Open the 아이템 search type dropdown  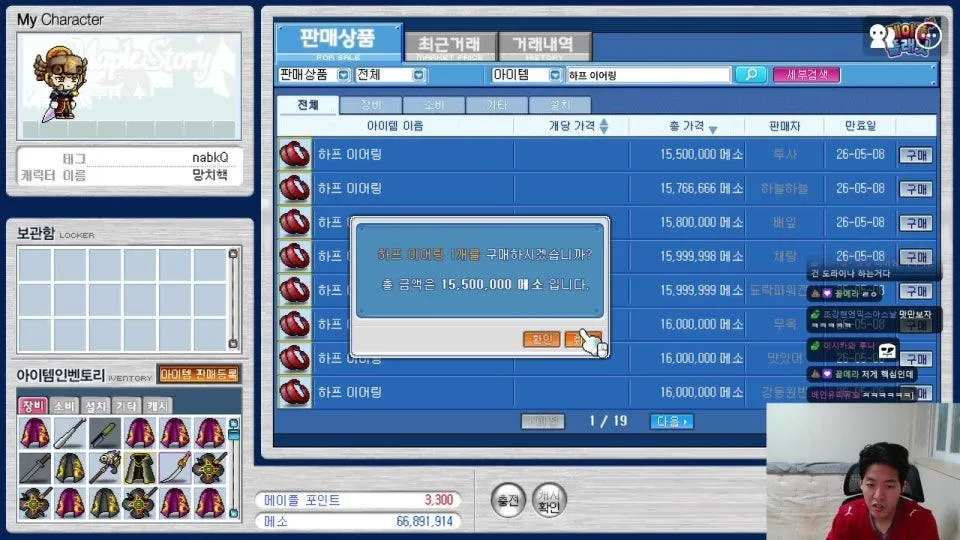click(x=555, y=75)
